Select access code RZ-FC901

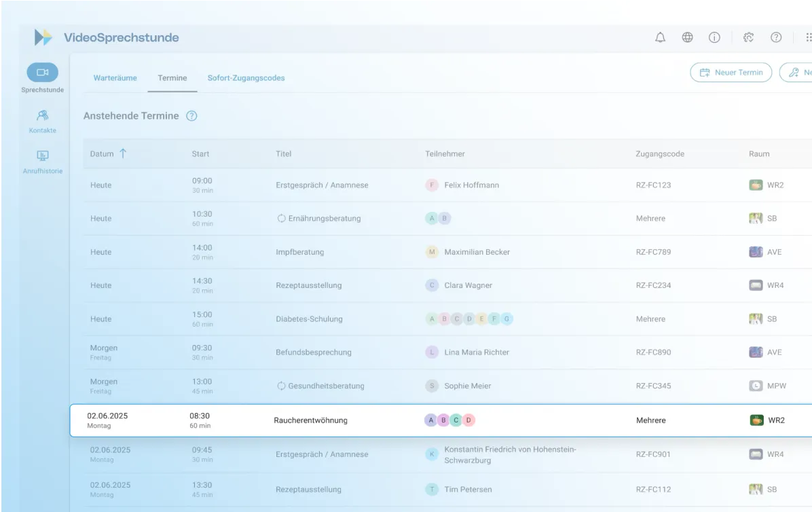[654, 454]
